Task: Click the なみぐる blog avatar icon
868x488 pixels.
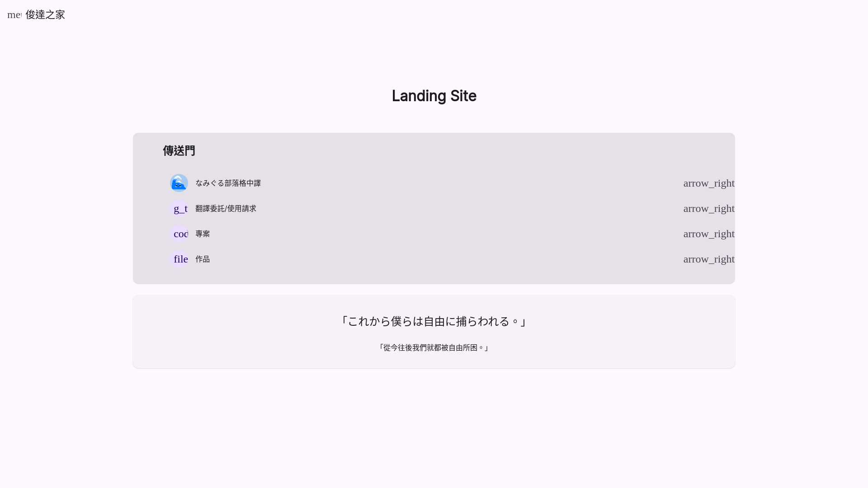Action: 179,183
